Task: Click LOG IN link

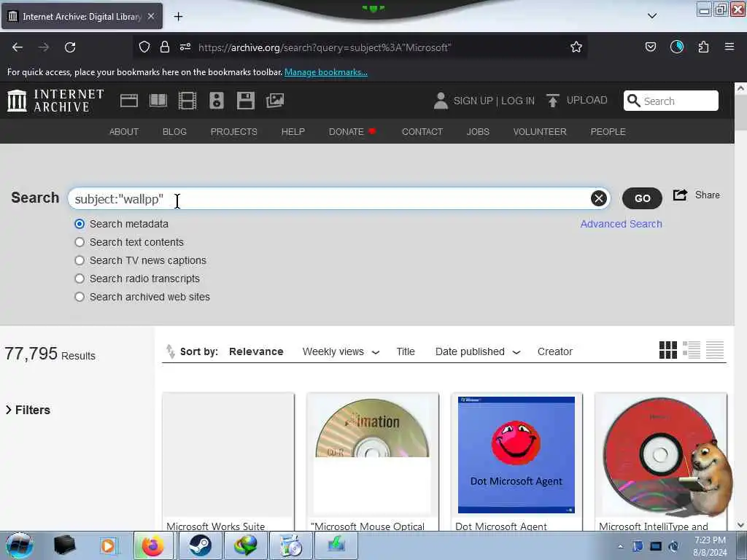Action: [518, 101]
